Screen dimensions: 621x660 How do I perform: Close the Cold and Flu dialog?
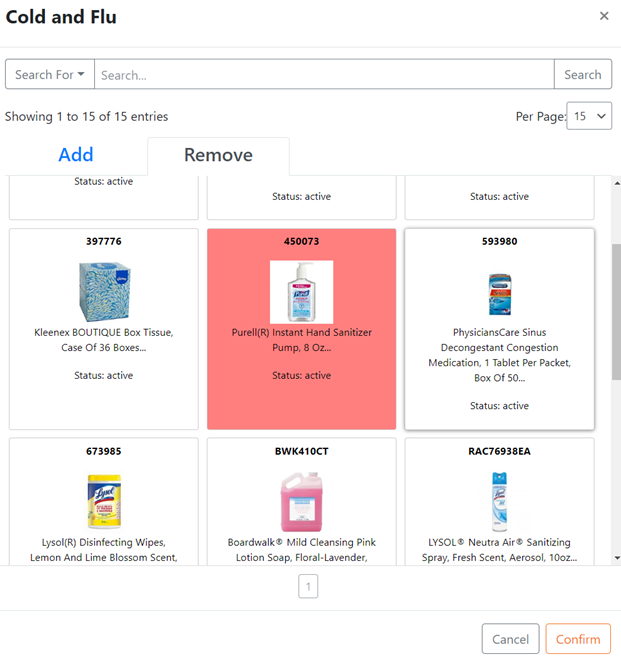[604, 16]
